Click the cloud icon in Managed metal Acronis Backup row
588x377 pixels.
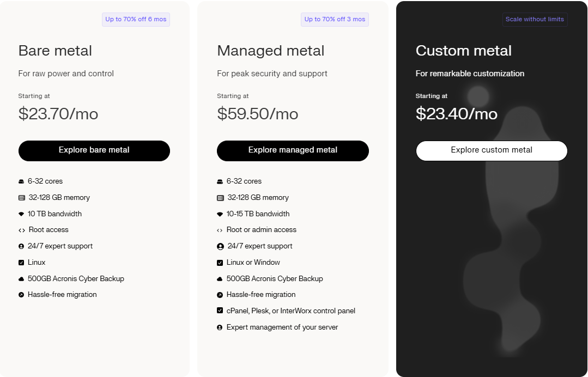(220, 279)
